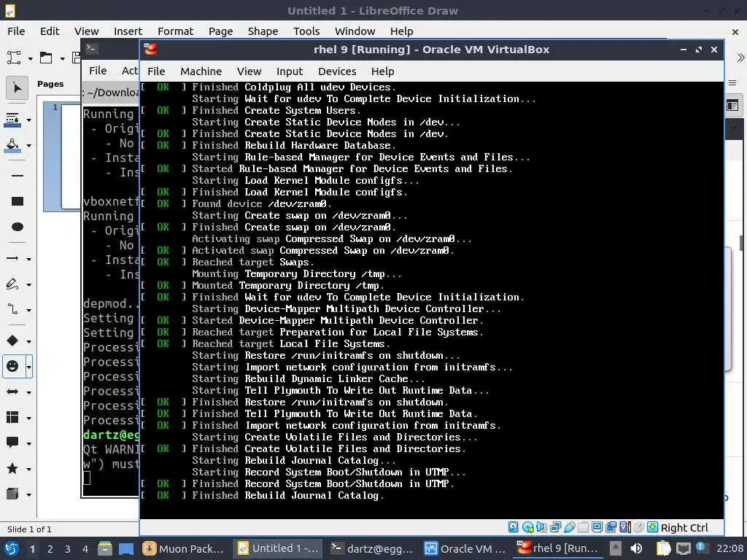747x560 pixels.
Task: Expand Line Color dropdown arrow
Action: tap(29, 120)
